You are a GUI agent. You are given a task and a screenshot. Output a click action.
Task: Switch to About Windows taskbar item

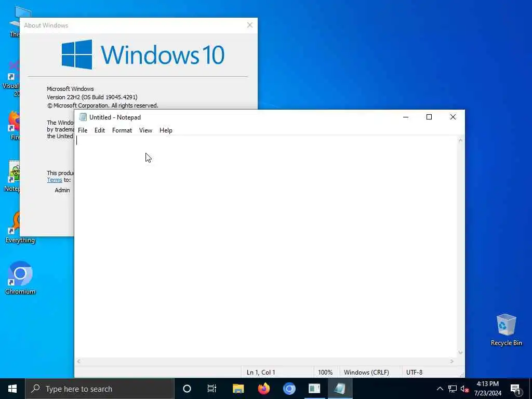pyautogui.click(x=314, y=389)
